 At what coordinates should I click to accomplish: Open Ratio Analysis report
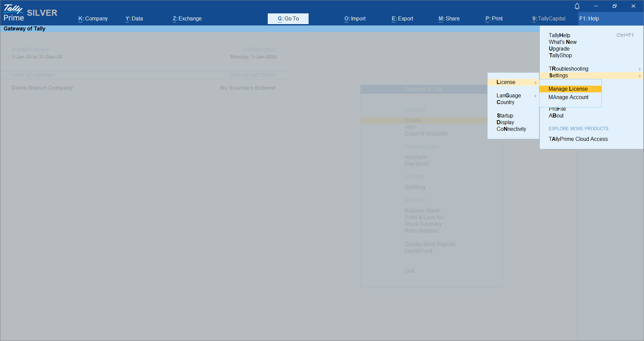tap(421, 231)
